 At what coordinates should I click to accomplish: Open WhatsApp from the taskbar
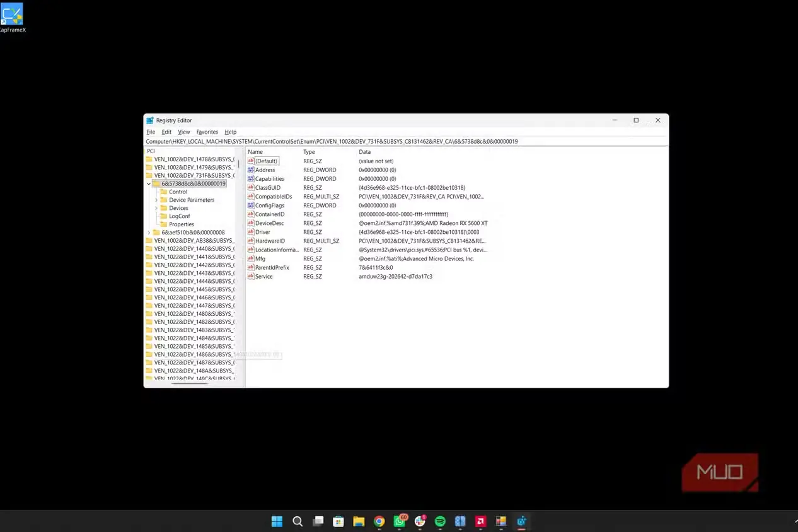(x=400, y=521)
